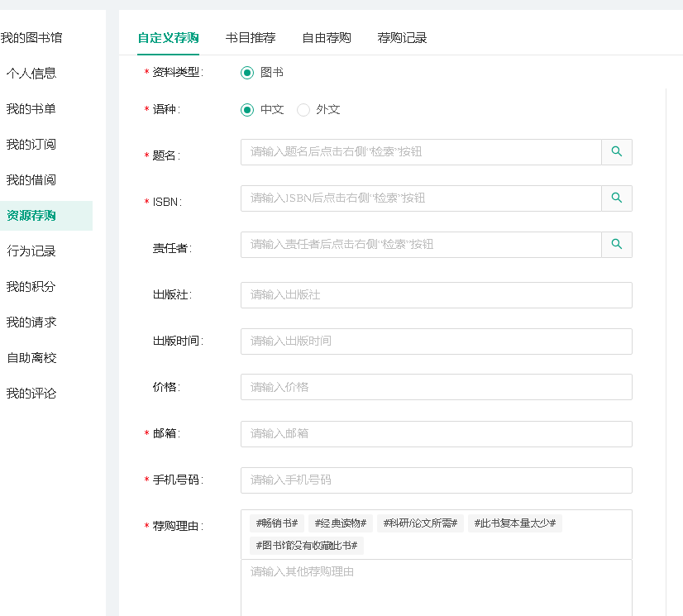
Task: Click the search icon beside the 题名 field
Action: click(x=616, y=152)
